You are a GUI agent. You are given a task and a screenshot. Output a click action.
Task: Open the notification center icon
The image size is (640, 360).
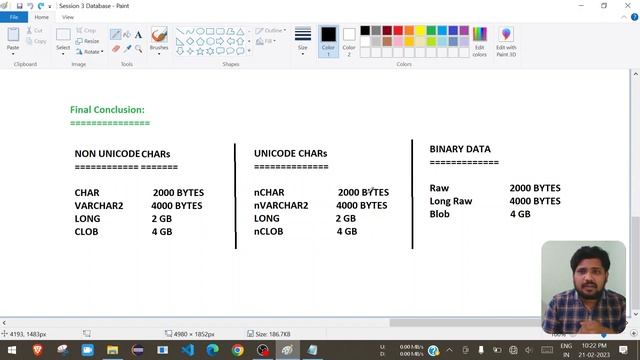pyautogui.click(x=623, y=350)
